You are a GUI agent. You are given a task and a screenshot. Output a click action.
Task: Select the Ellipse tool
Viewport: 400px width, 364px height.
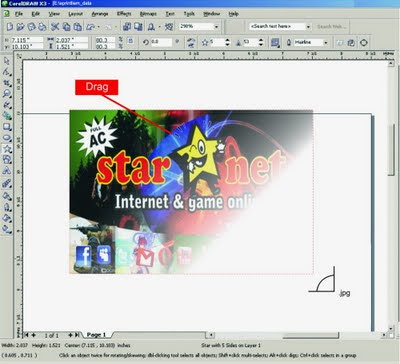click(x=7, y=138)
